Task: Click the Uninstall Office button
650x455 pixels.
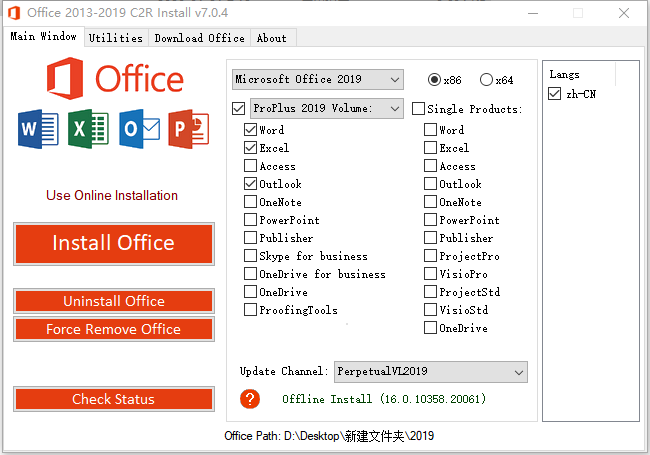Action: pyautogui.click(x=114, y=301)
